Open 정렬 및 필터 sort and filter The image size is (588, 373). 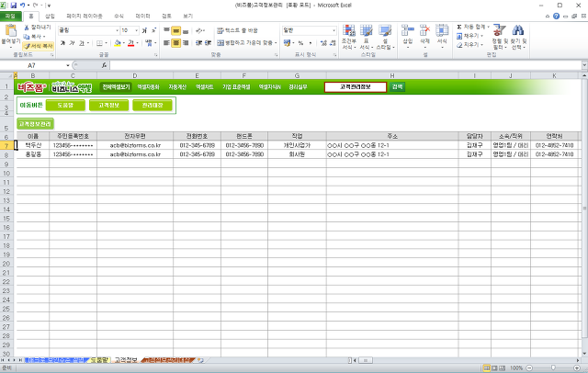tap(500, 37)
